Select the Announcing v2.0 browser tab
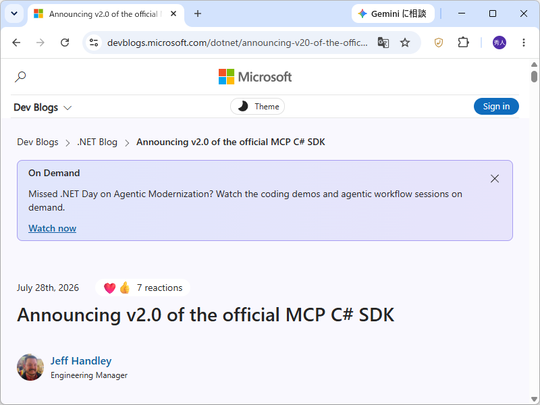Screen dimensions: 540x405 click(105, 14)
